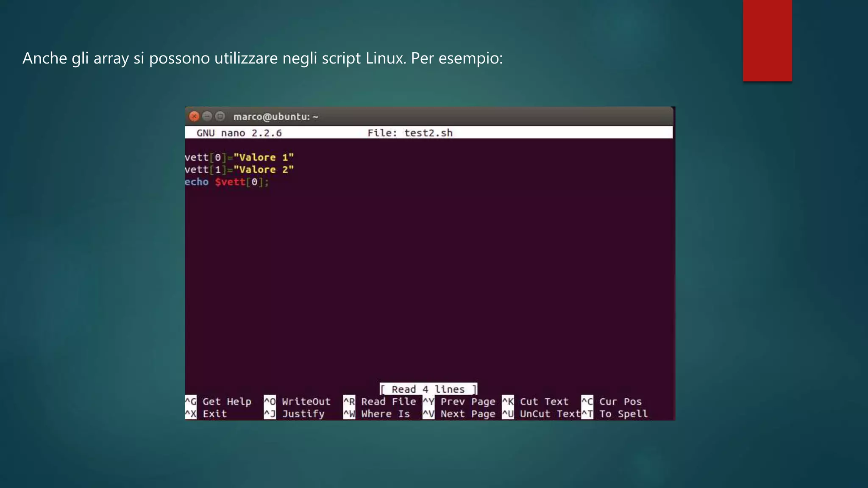Screen dimensions: 868x488
Task: Click the ^W Where Is shortcut
Action: [377, 414]
